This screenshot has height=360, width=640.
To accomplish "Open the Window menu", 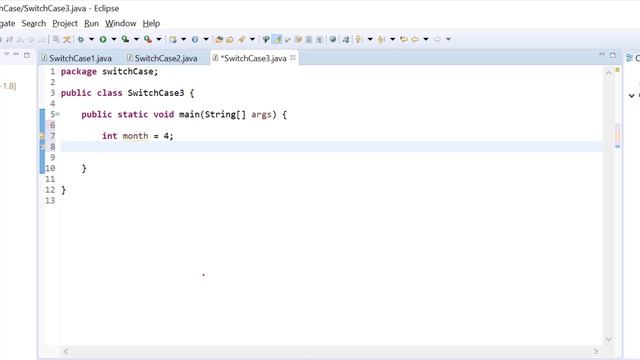I will [120, 23].
